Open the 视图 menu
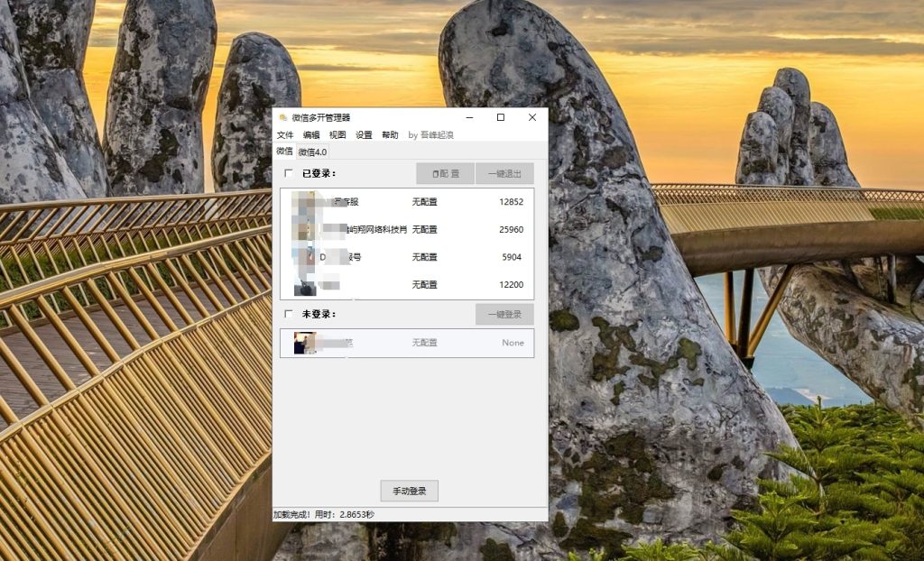 pyautogui.click(x=337, y=135)
